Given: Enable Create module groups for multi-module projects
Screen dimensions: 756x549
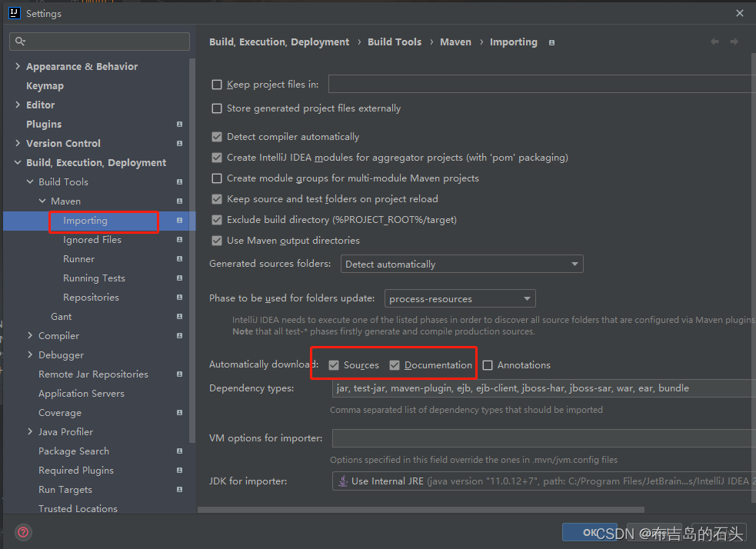Looking at the screenshot, I should (x=217, y=178).
